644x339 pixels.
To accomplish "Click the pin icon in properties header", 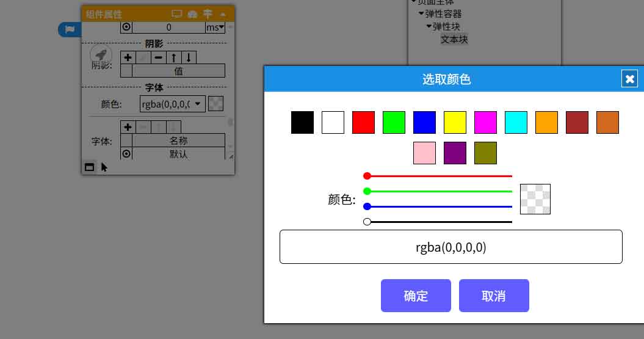I will (x=208, y=13).
